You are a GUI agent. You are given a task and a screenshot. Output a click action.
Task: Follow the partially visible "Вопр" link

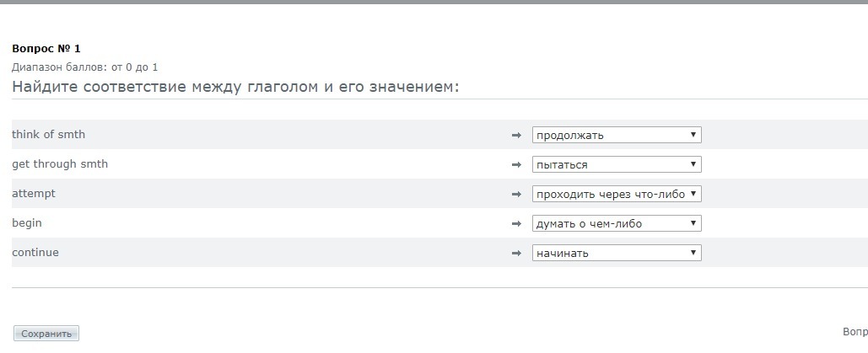[855, 332]
